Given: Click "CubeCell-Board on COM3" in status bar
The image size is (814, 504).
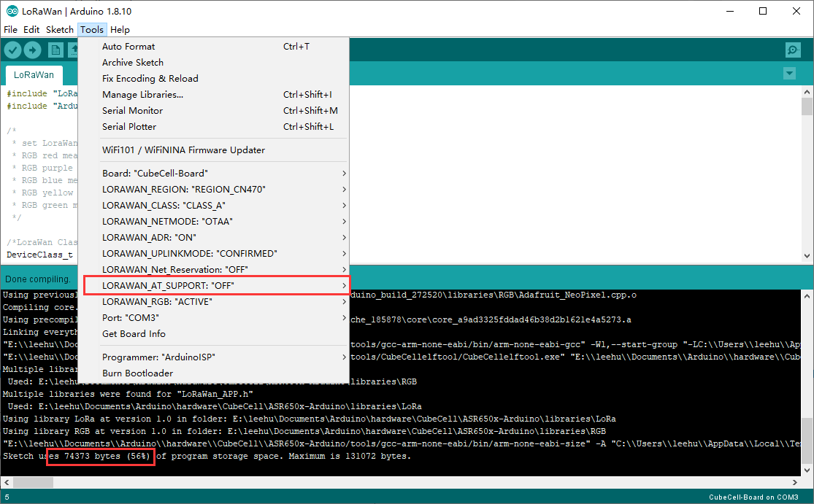Looking at the screenshot, I should tap(753, 497).
